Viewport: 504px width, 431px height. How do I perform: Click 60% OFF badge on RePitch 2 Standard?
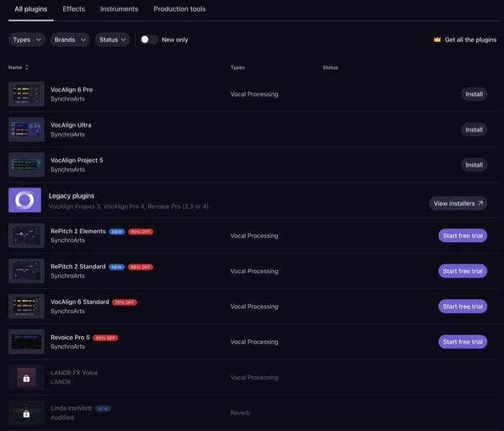[140, 267]
